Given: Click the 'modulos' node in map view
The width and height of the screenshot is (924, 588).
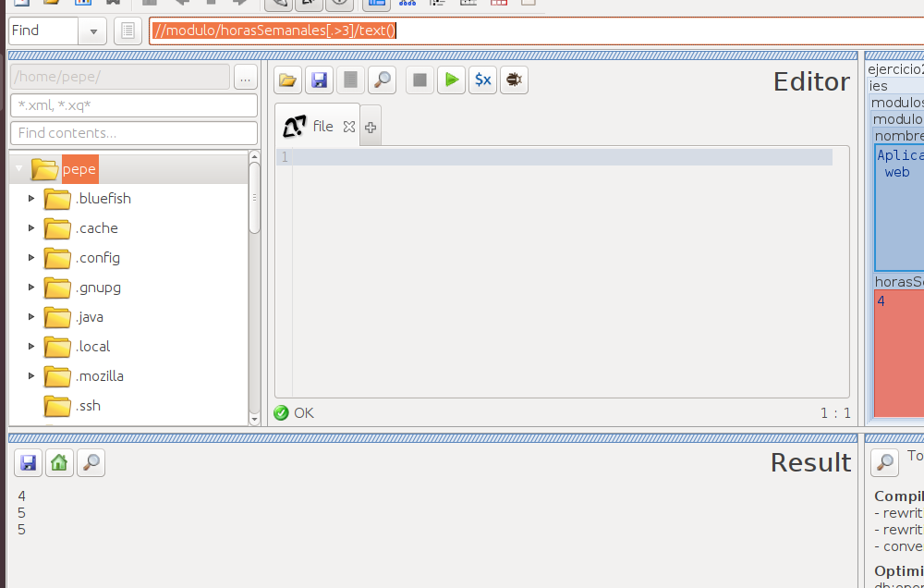Looking at the screenshot, I should click(x=897, y=103).
